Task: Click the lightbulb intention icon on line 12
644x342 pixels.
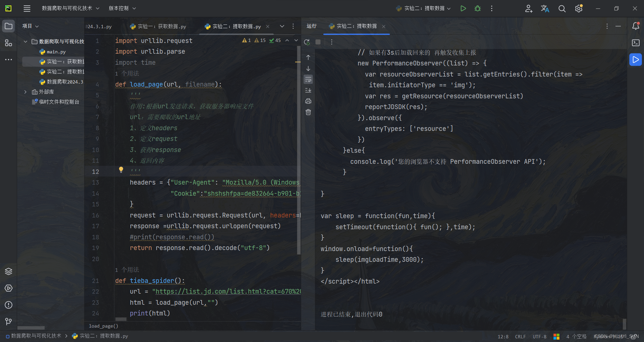Action: [x=121, y=170]
